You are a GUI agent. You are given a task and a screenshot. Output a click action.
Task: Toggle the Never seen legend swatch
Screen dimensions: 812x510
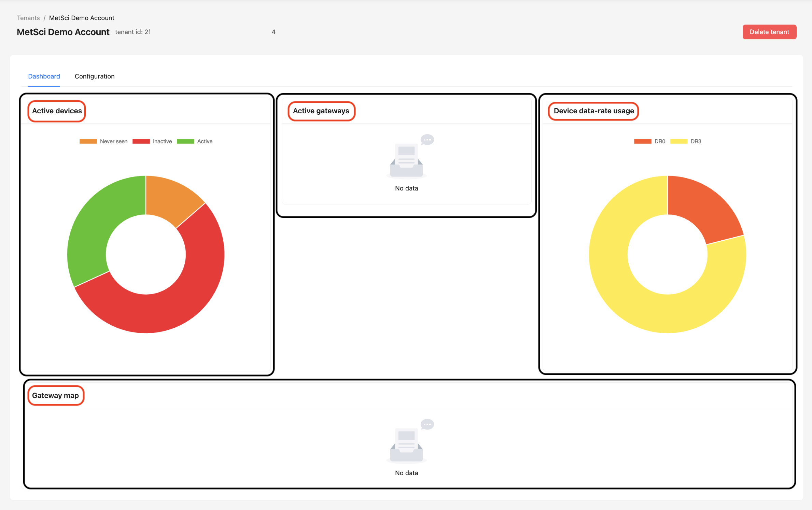pos(88,141)
